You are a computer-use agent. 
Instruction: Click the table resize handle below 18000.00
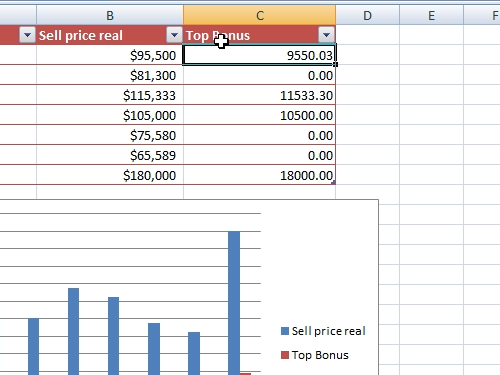[x=334, y=182]
